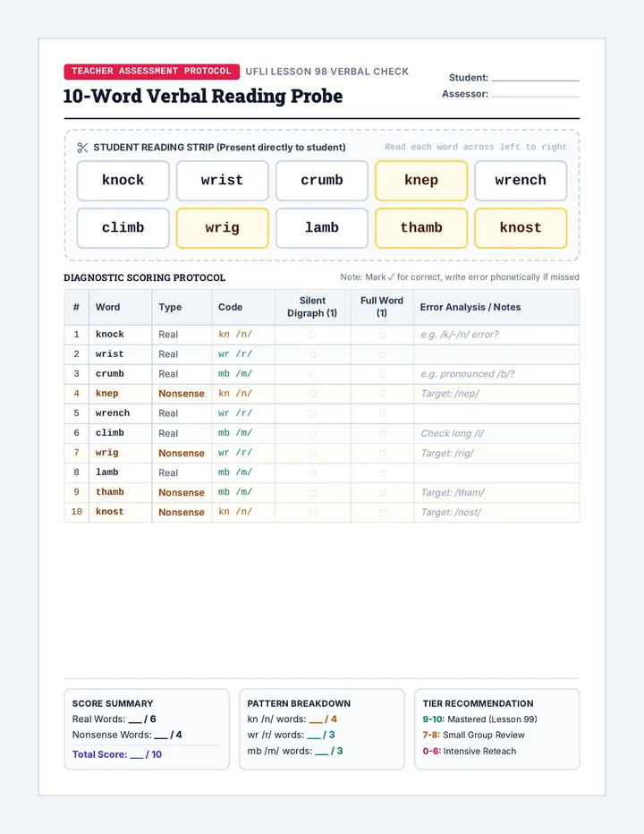Click the Nonsense Words score blank
Image resolution: width=644 pixels, height=834 pixels.
click(161, 735)
